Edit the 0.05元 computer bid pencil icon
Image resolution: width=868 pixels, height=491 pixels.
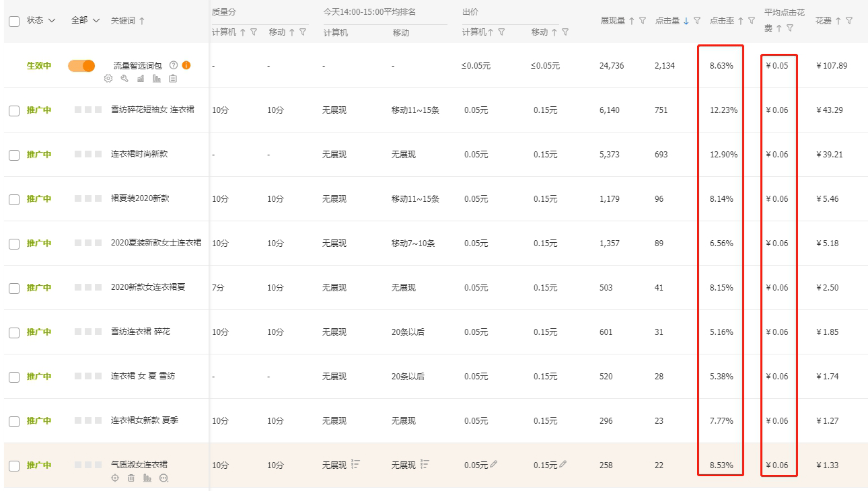(494, 464)
